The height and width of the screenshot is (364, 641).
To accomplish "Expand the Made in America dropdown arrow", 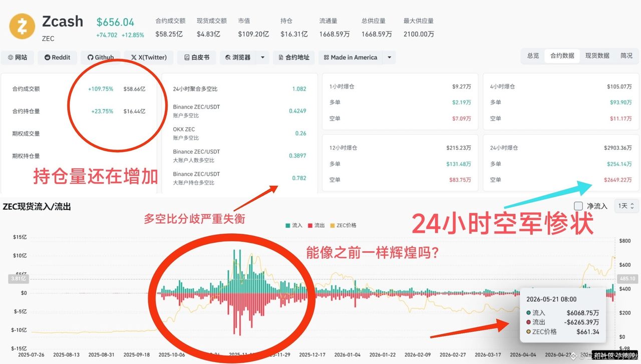I will (390, 58).
